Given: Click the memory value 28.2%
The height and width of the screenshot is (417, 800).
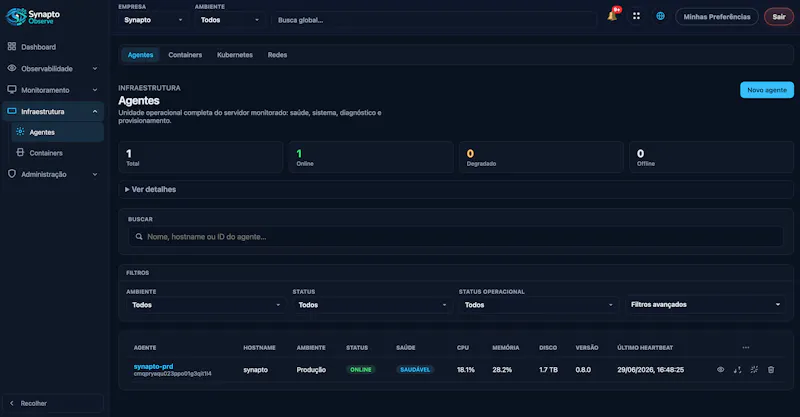Looking at the screenshot, I should 502,370.
